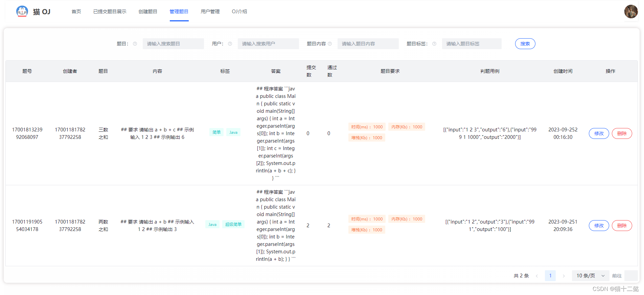Click the 要求 请输出 a + b content cell
Screen dimensions: 644x295
coord(157,226)
